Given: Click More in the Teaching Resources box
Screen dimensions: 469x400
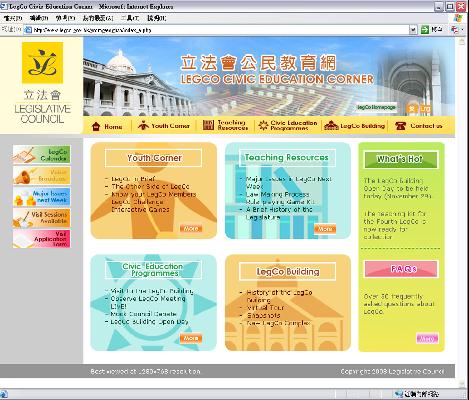Looking at the screenshot, I should (x=325, y=229).
